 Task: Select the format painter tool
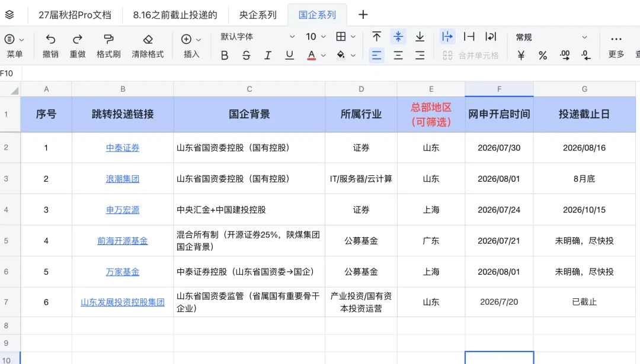coord(108,39)
